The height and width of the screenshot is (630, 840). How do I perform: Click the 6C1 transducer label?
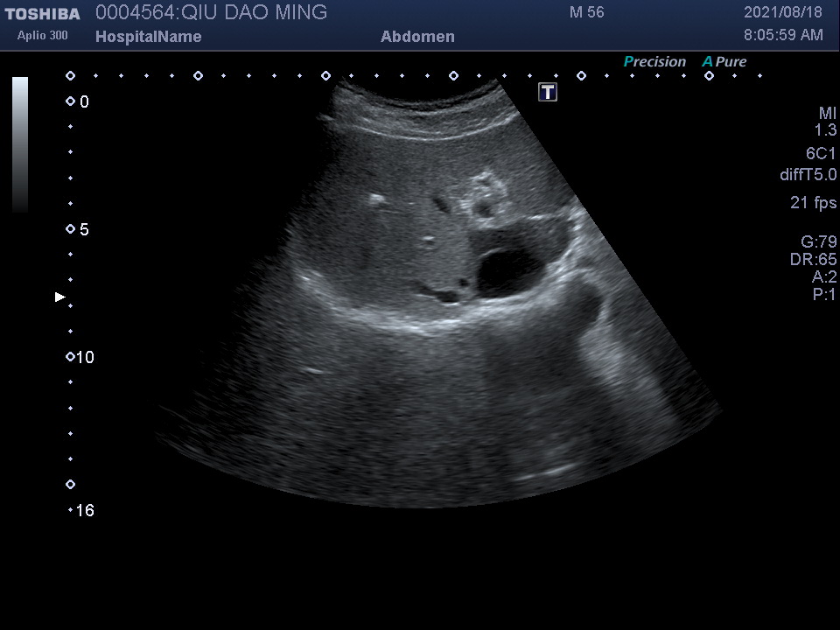tap(821, 153)
